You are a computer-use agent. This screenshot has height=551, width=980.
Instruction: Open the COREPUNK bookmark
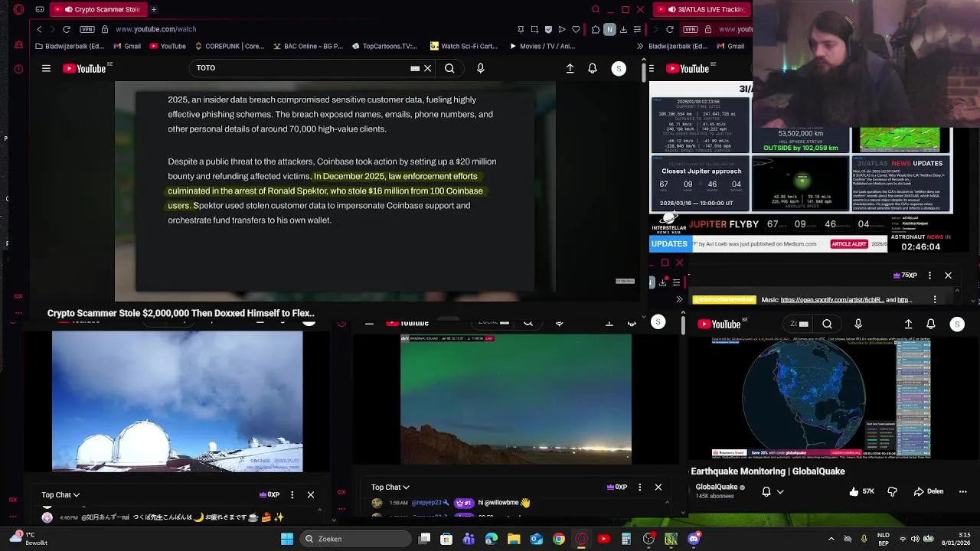pyautogui.click(x=228, y=46)
